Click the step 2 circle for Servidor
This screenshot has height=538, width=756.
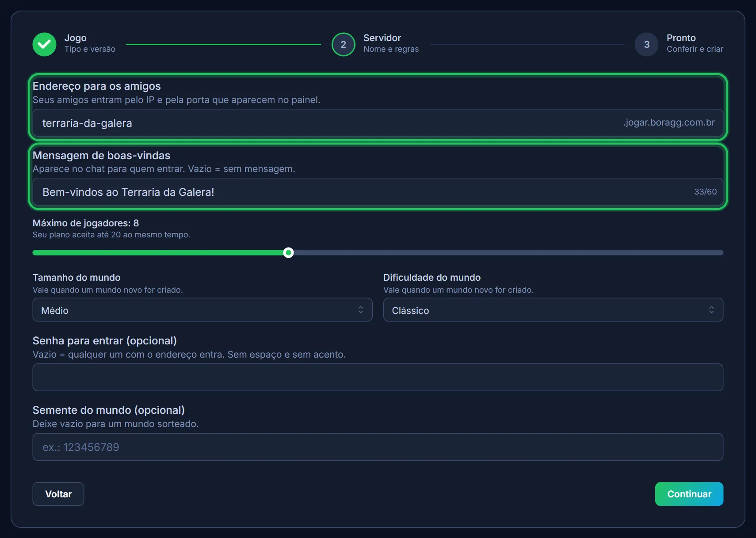[344, 44]
